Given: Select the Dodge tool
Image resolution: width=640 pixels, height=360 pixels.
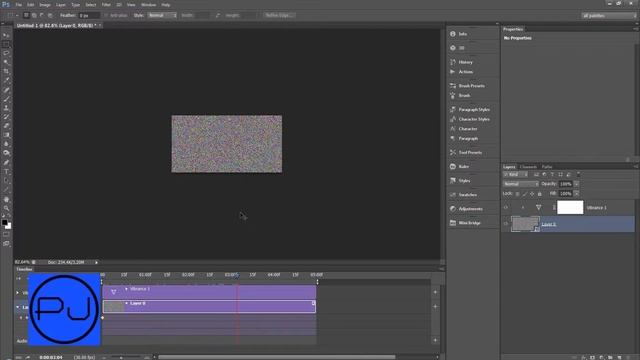Looking at the screenshot, I should click(6, 153).
